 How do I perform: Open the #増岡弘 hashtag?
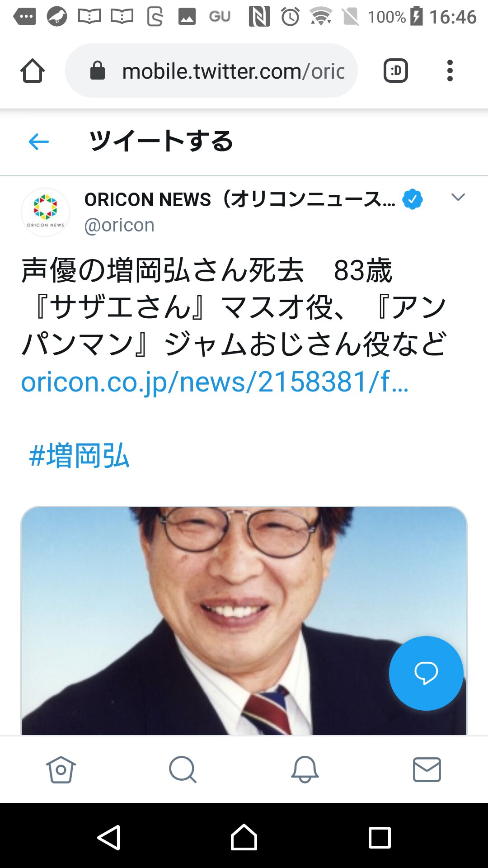(80, 456)
